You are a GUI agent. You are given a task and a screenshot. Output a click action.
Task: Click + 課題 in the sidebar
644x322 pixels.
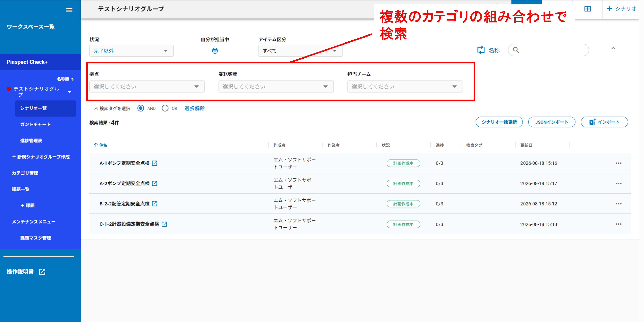pos(27,206)
